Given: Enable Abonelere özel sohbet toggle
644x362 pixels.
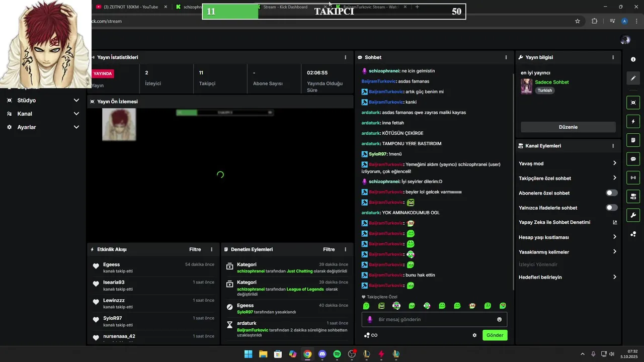Looking at the screenshot, I should (611, 193).
